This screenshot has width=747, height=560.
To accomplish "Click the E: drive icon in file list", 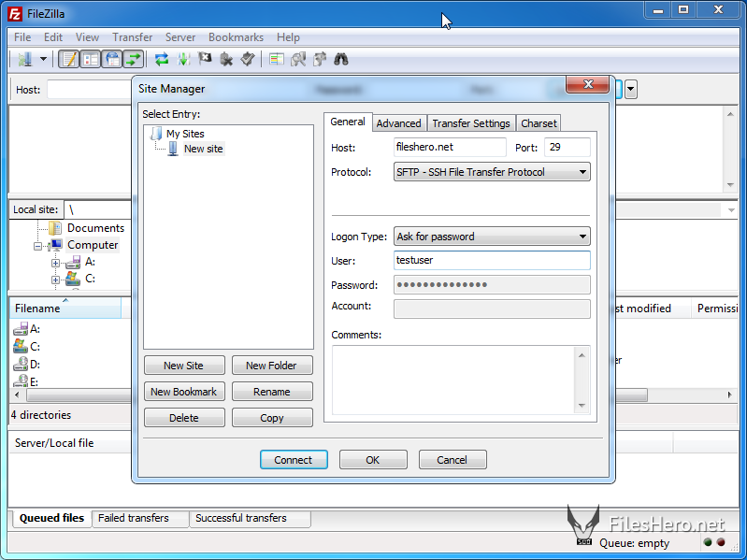I will point(21,381).
